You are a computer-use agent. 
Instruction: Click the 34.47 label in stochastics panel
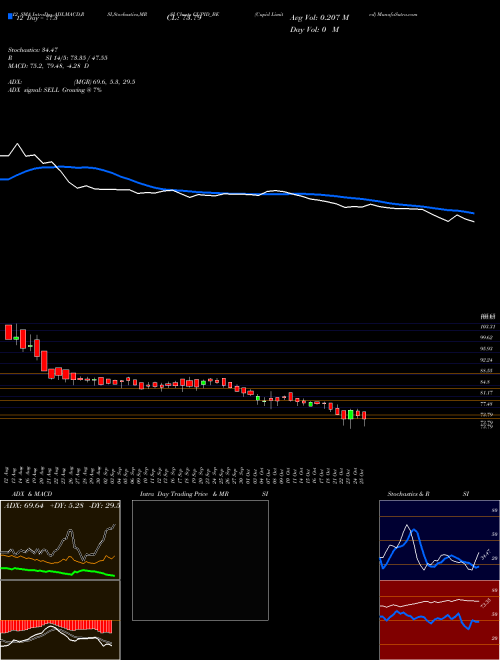point(486,554)
